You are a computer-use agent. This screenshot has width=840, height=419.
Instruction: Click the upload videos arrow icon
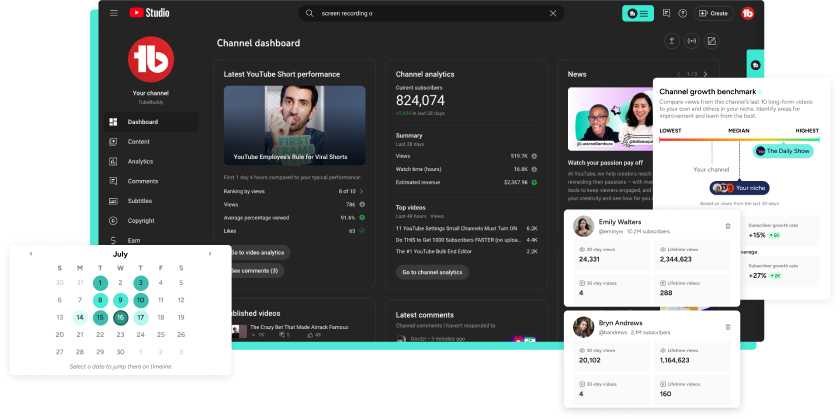click(670, 41)
